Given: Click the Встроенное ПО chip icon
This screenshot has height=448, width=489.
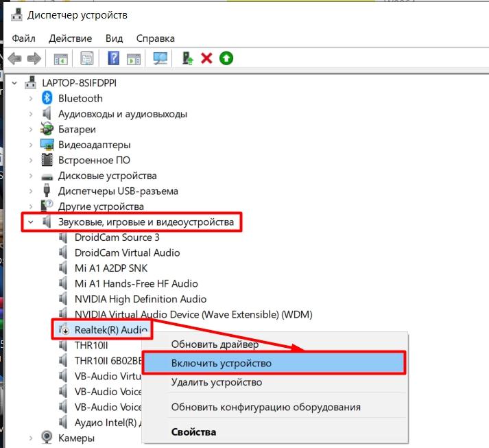Looking at the screenshot, I should 47,160.
